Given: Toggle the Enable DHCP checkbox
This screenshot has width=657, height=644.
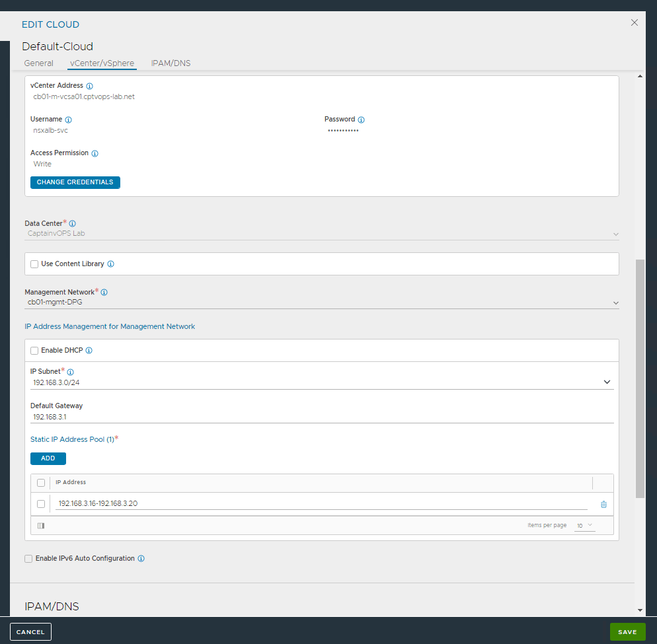Looking at the screenshot, I should click(x=34, y=351).
